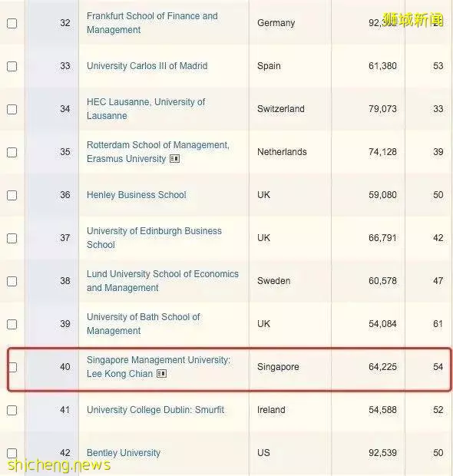The height and width of the screenshot is (476, 453).
Task: Select the salary value 54,084
Action: (x=382, y=324)
